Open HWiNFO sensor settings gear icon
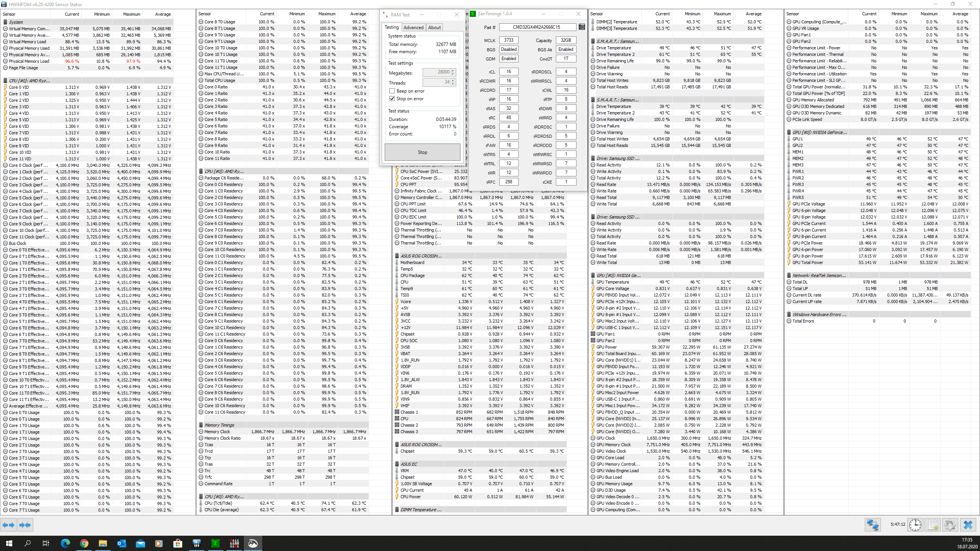Screen dimensions: 980x551 [x=950, y=525]
